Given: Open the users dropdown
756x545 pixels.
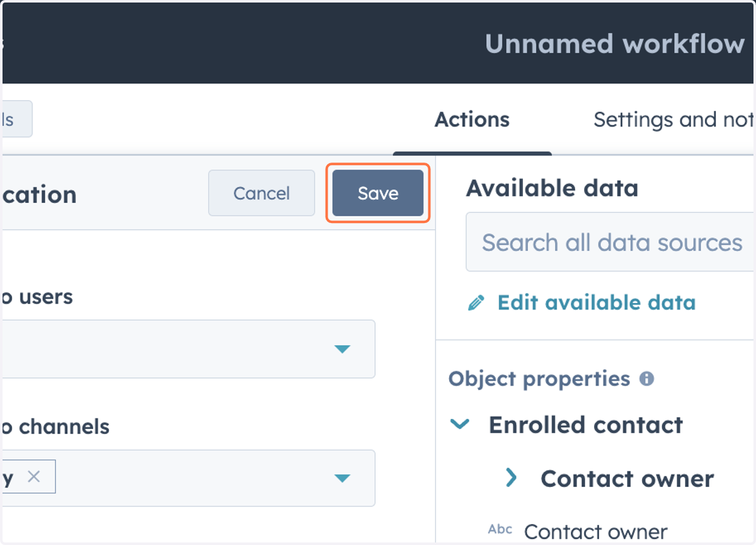Looking at the screenshot, I should (188, 349).
